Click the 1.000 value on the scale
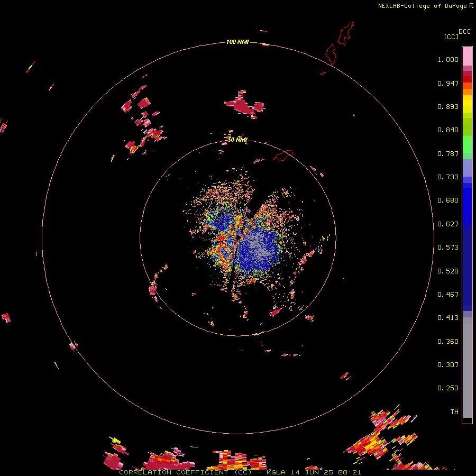The height and width of the screenshot is (476, 476). click(x=448, y=59)
